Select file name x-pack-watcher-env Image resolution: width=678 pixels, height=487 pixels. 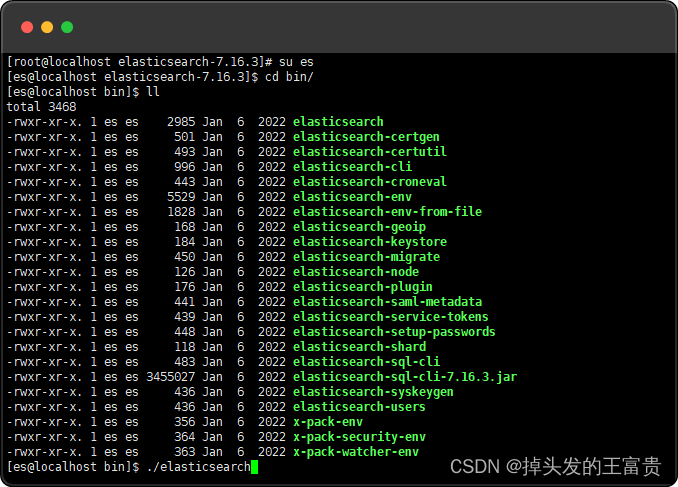pyautogui.click(x=356, y=452)
